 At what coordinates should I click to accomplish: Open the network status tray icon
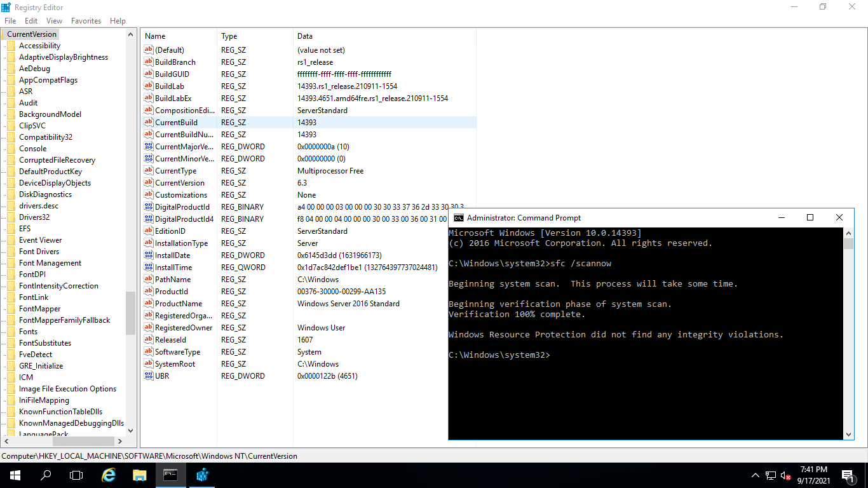[x=771, y=475]
